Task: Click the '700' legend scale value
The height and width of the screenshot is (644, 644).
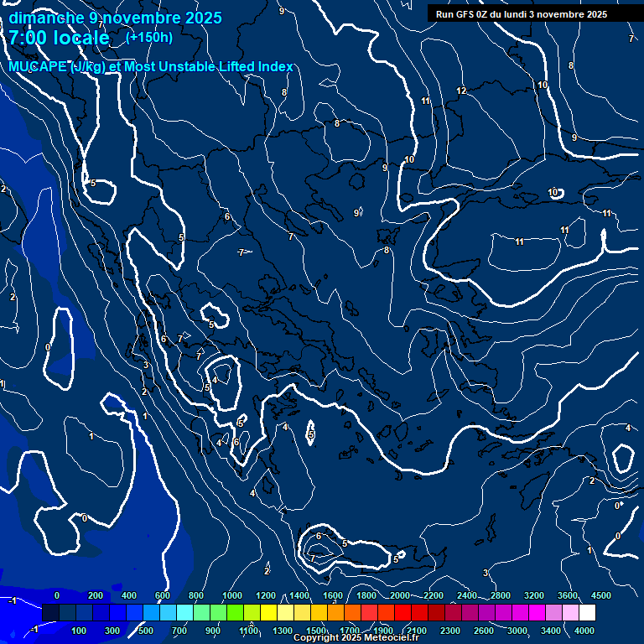Action: tap(179, 631)
